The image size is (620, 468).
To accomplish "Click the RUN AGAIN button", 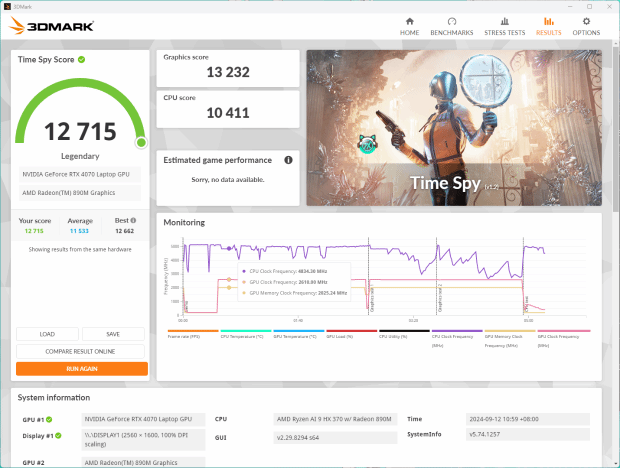I will [x=82, y=369].
